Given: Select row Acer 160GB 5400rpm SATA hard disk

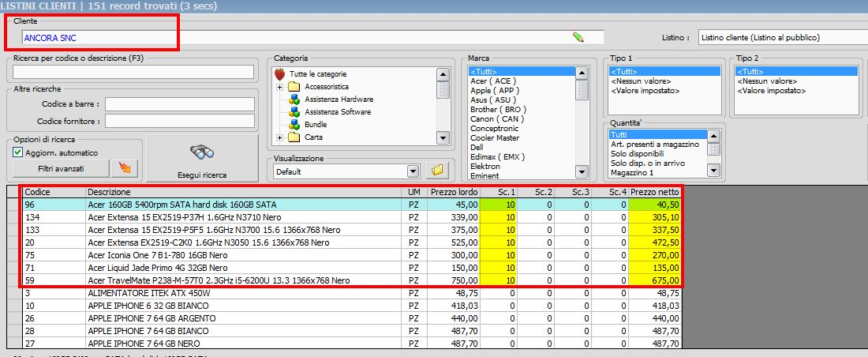Looking at the screenshot, I should tap(352, 205).
